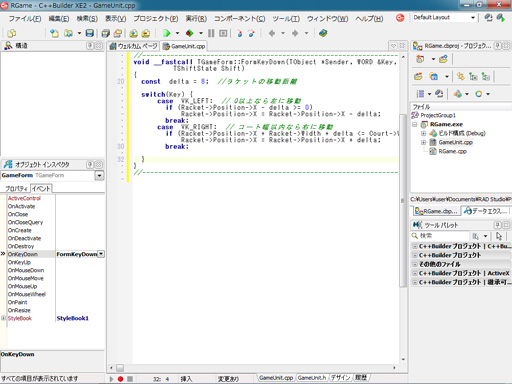Click the Step Over debug icon
512x384 pixels.
point(252,33)
